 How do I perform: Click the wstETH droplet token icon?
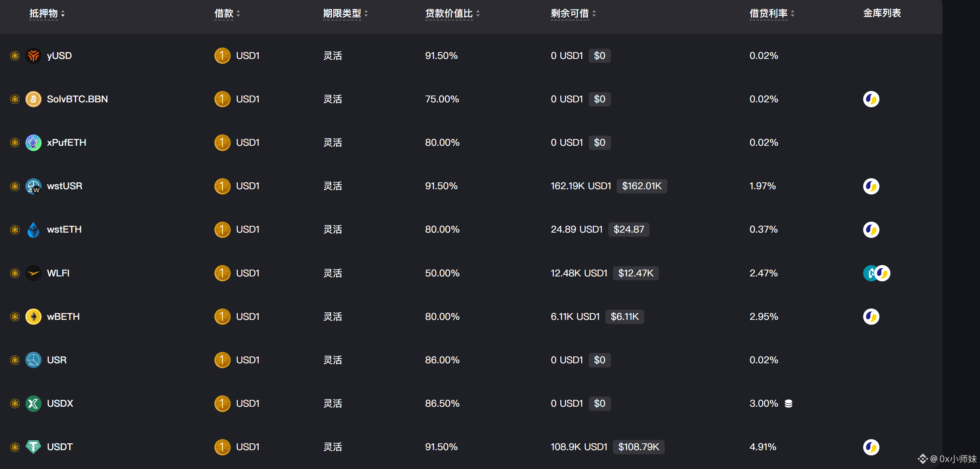34,230
